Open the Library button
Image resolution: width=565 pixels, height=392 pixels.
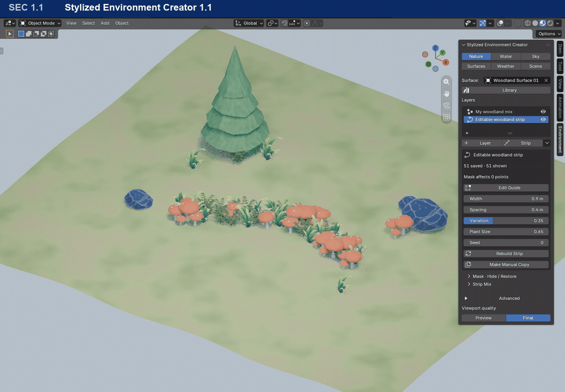click(x=506, y=90)
